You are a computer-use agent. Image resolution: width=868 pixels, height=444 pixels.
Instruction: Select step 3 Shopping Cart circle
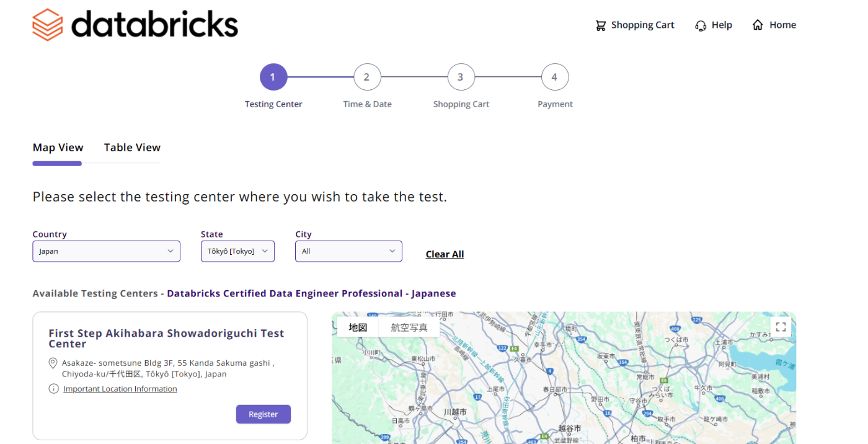[x=461, y=78]
